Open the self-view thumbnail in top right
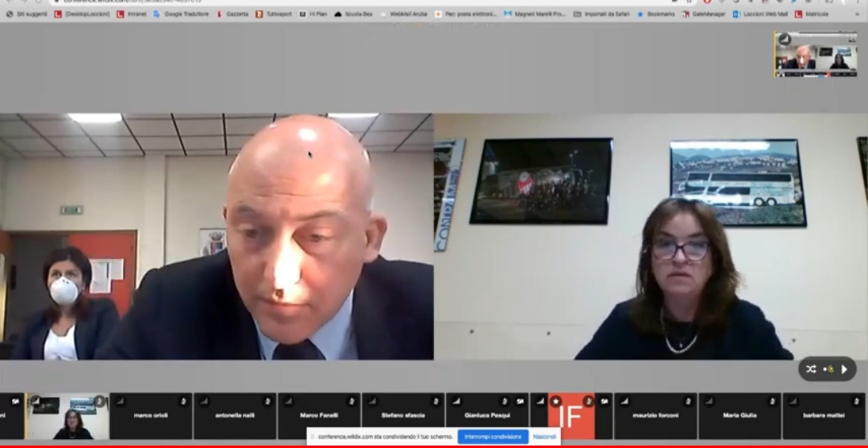Screen dimensions: 868x448 816,54
